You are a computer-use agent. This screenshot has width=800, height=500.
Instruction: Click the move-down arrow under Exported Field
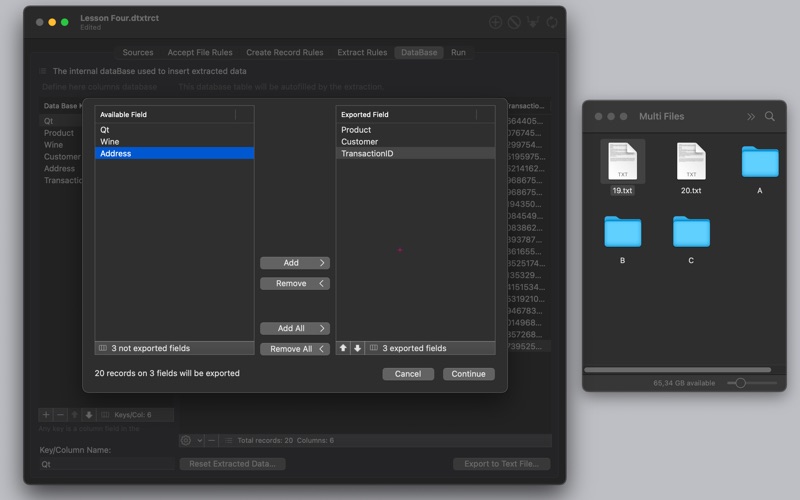pyautogui.click(x=357, y=348)
